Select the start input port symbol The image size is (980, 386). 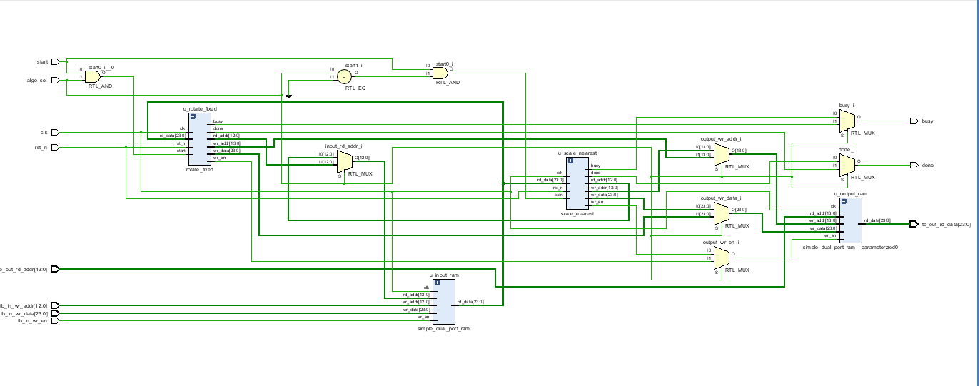pyautogui.click(x=56, y=61)
